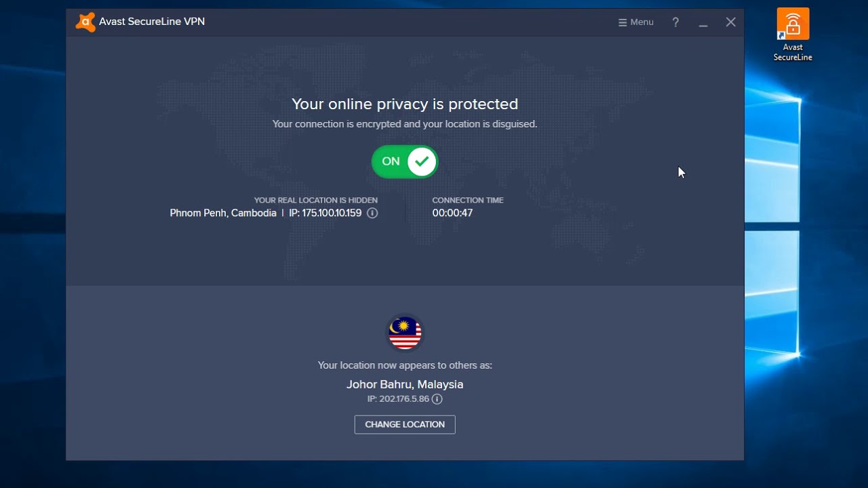Open the Menu in the title bar
The image size is (868, 488).
coord(636,22)
